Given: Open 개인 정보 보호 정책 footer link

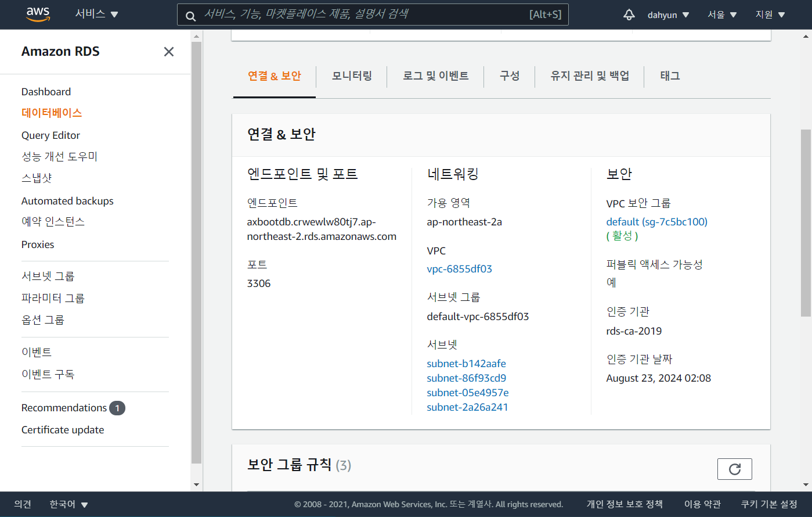Looking at the screenshot, I should [625, 504].
